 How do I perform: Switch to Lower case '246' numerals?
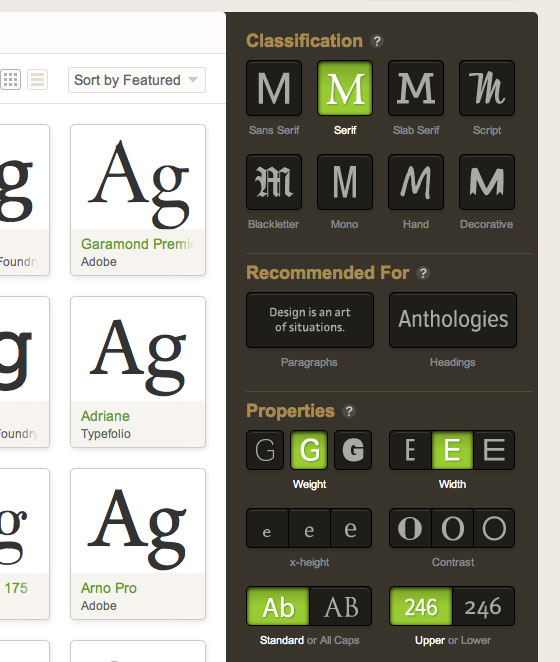tap(484, 606)
